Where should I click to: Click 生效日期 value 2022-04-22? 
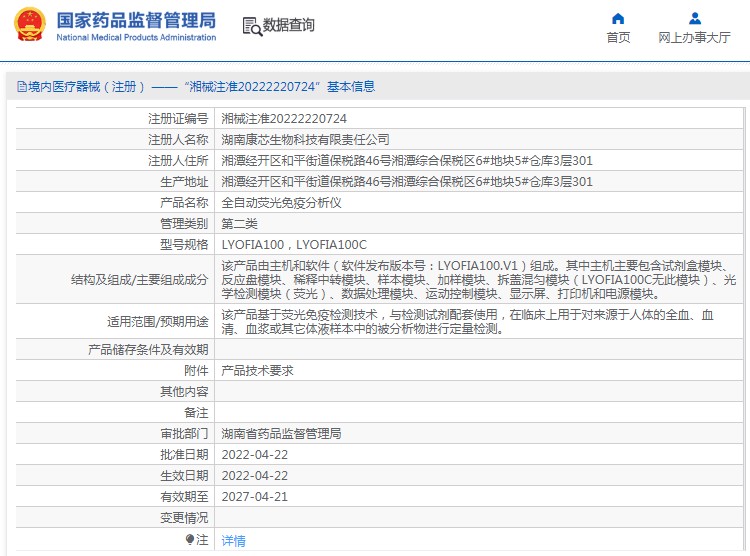[254, 476]
